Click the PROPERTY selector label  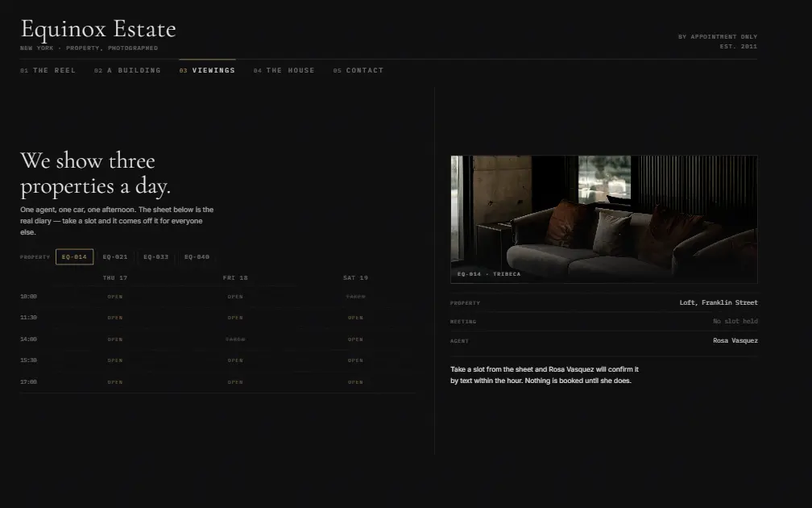(35, 257)
